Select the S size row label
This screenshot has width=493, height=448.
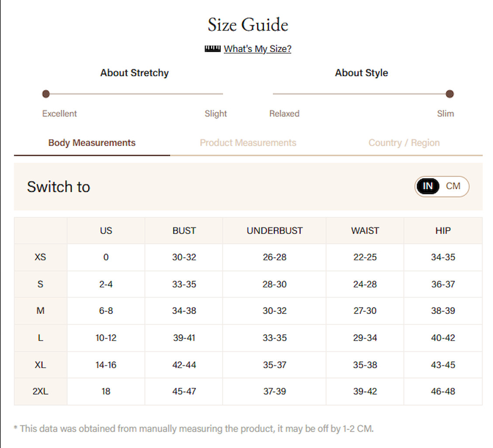click(x=40, y=284)
